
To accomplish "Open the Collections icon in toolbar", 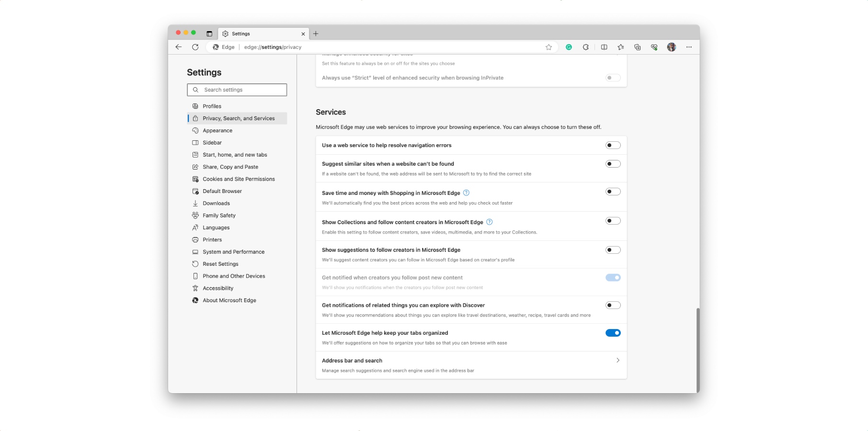I will point(637,47).
